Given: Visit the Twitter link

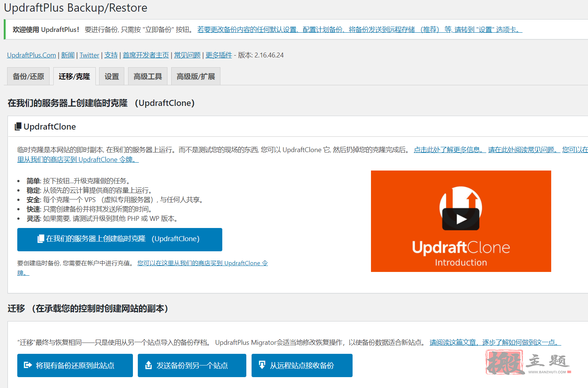Looking at the screenshot, I should [89, 55].
